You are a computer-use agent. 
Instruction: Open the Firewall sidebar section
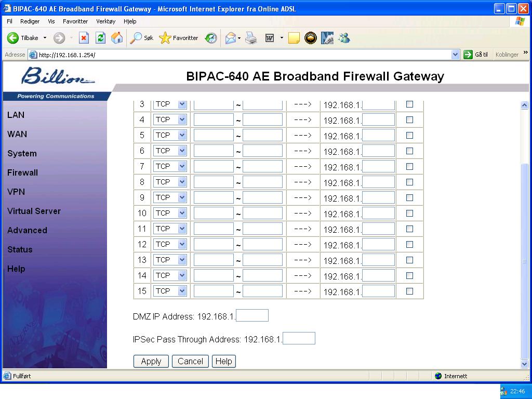tap(22, 172)
